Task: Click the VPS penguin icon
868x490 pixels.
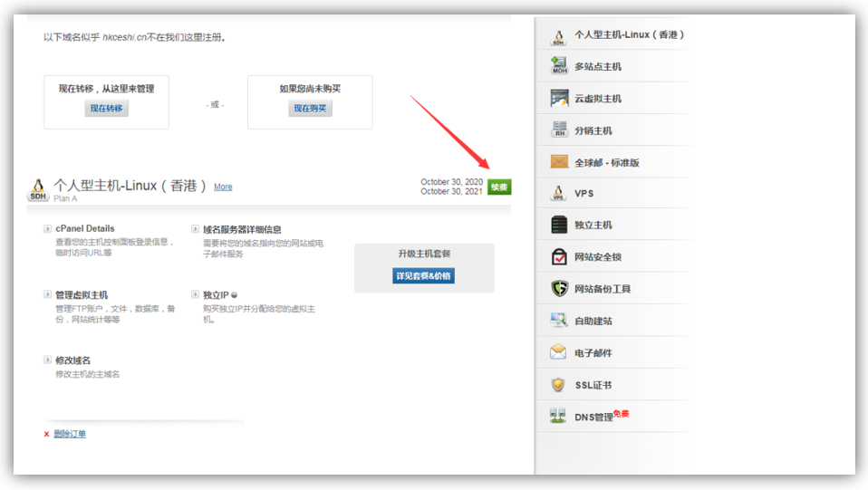Action: (x=558, y=193)
